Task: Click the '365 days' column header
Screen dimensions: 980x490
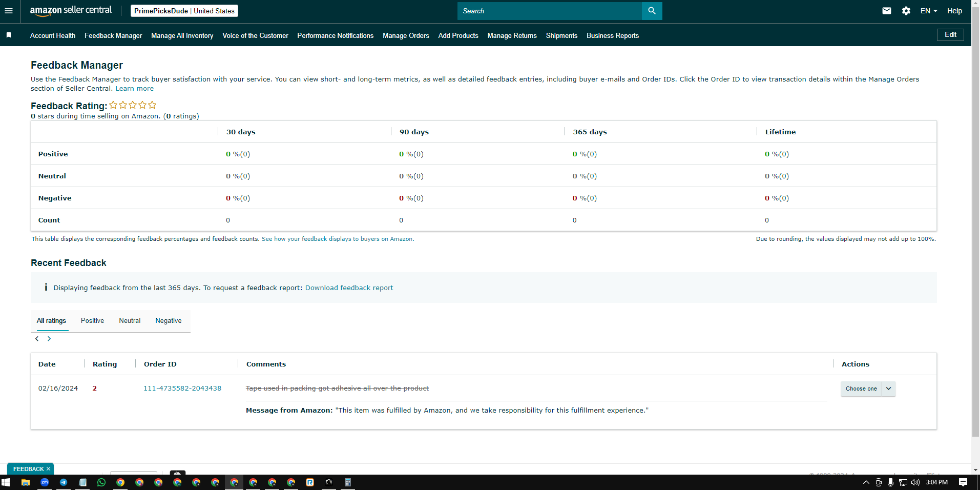Action: pos(590,132)
